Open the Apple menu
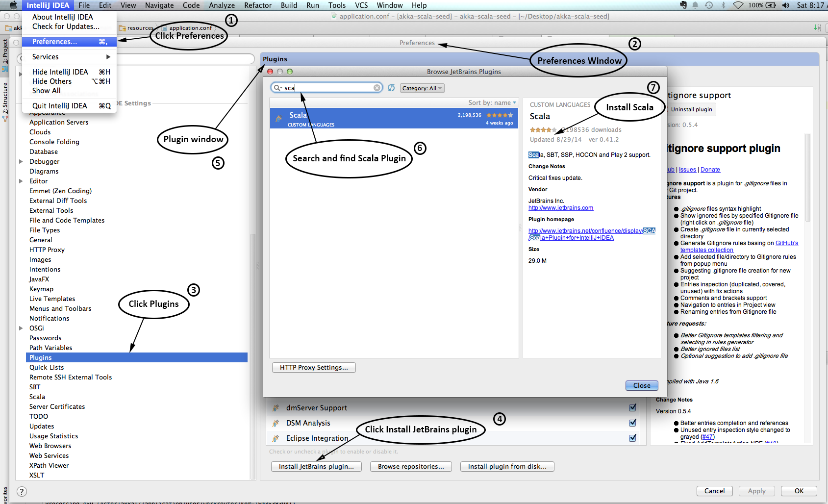The image size is (828, 504). (13, 5)
